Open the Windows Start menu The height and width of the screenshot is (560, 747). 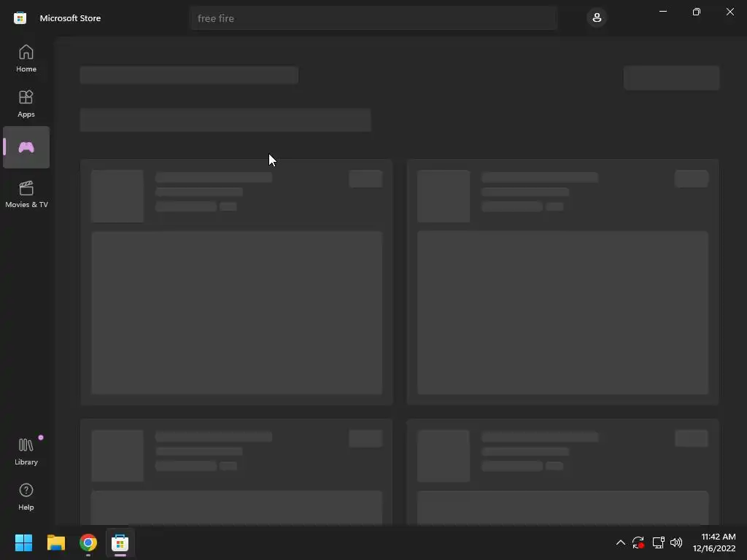[x=23, y=542]
